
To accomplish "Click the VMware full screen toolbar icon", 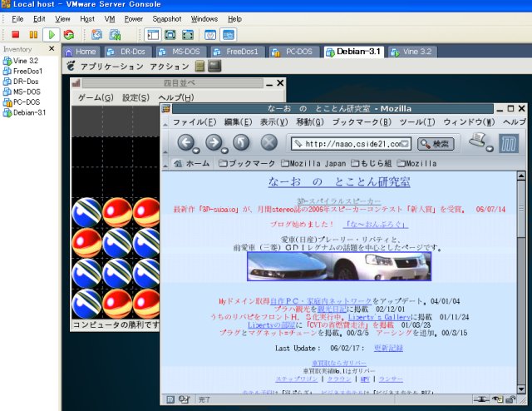I will 170,35.
